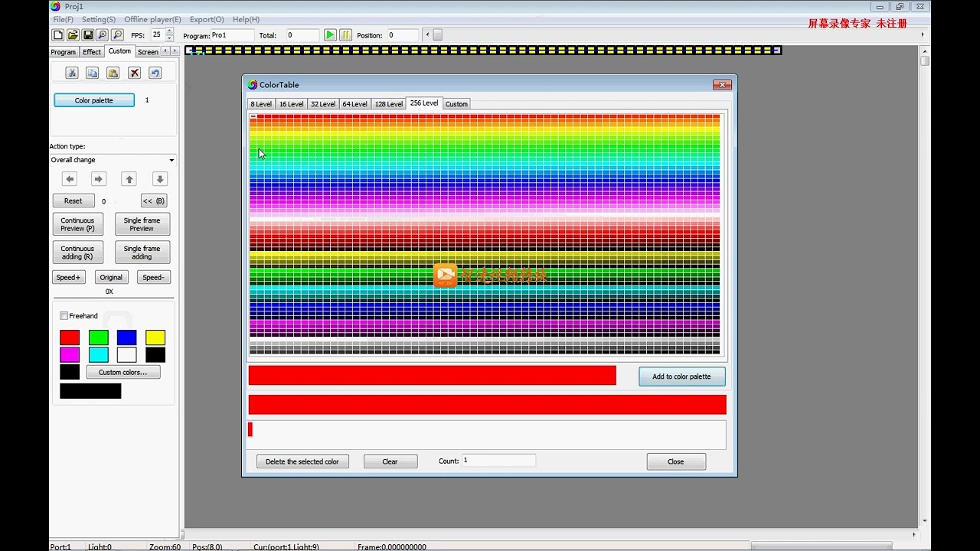Click the Position input field
The width and height of the screenshot is (980, 551).
[x=403, y=35]
